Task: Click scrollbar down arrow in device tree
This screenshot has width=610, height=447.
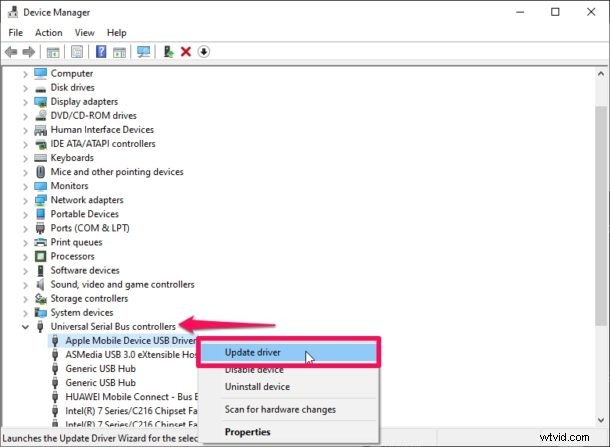Action: click(x=601, y=420)
